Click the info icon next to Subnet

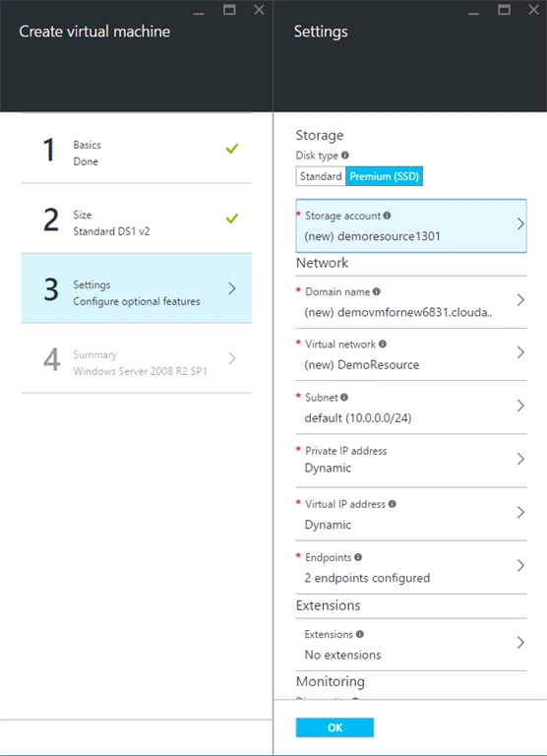click(344, 398)
